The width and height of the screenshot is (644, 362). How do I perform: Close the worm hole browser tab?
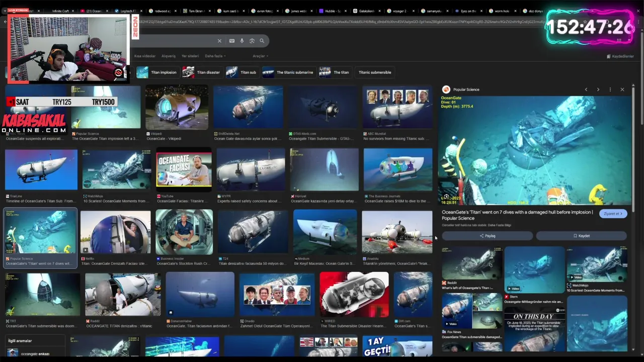pyautogui.click(x=515, y=11)
